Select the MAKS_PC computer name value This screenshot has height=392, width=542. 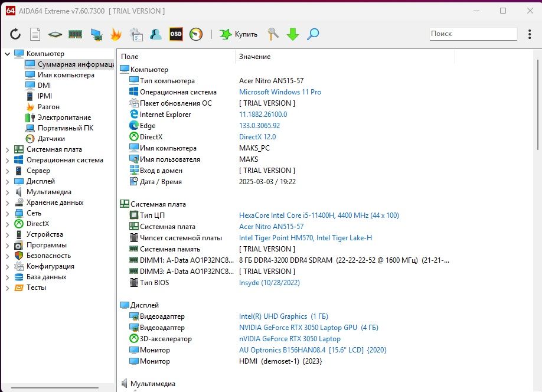click(x=254, y=148)
